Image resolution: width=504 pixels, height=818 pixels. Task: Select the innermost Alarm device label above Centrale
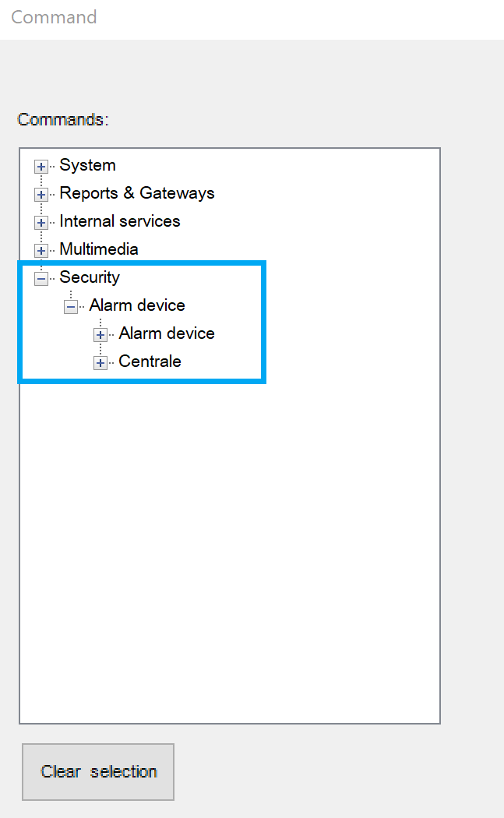pyautogui.click(x=167, y=333)
